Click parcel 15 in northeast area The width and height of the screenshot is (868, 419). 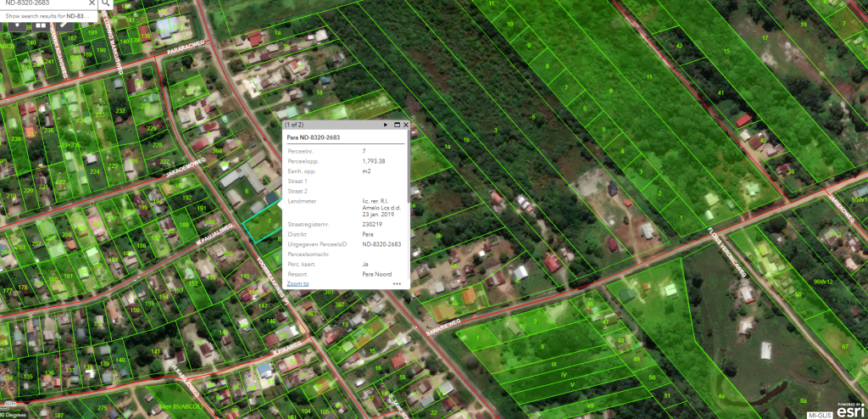click(x=726, y=52)
